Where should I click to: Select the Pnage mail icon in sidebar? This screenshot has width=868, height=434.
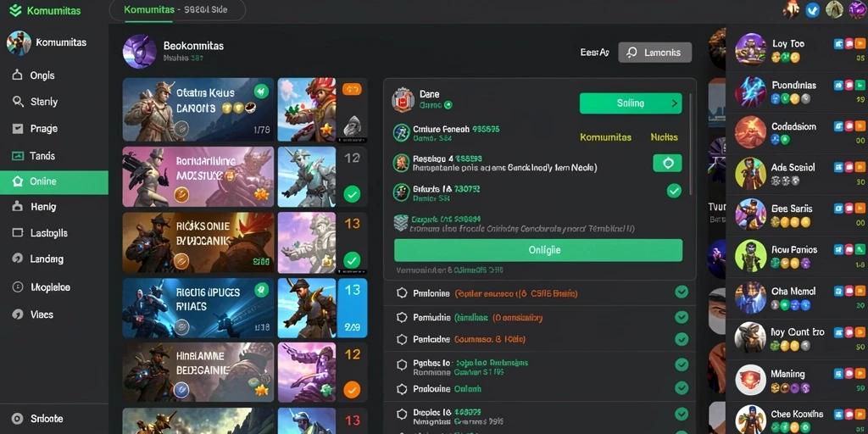(x=18, y=129)
